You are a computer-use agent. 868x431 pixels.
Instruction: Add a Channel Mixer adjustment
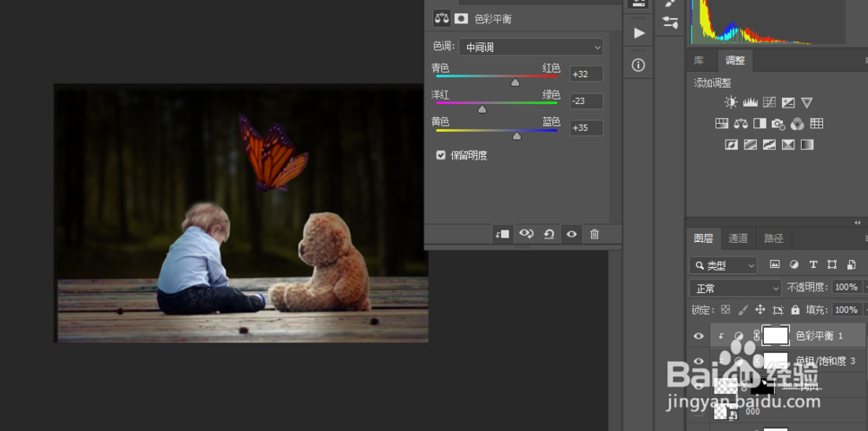click(x=797, y=123)
